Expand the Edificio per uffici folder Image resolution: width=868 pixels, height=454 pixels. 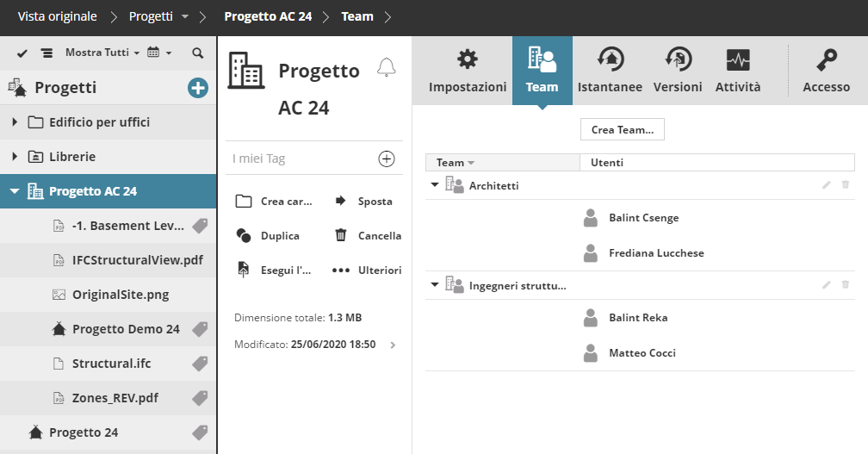pos(15,122)
